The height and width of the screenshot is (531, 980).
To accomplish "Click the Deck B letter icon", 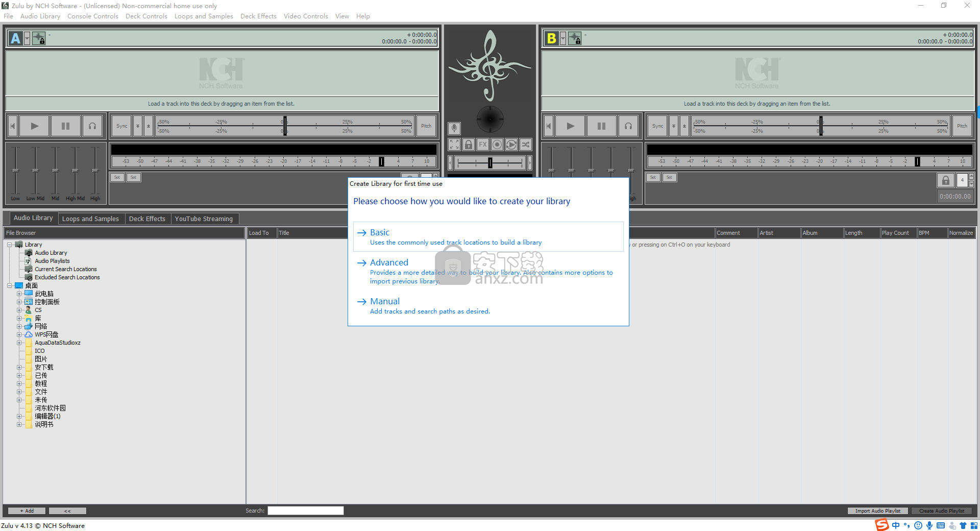I will point(552,38).
